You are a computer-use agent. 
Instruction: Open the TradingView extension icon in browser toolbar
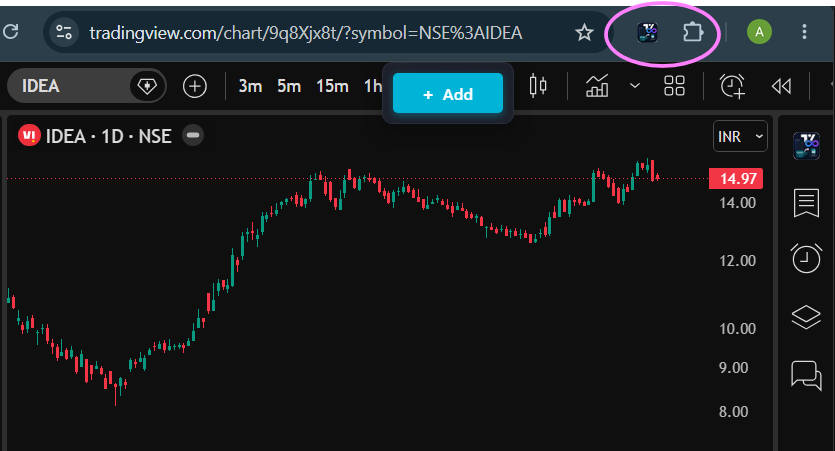click(648, 33)
